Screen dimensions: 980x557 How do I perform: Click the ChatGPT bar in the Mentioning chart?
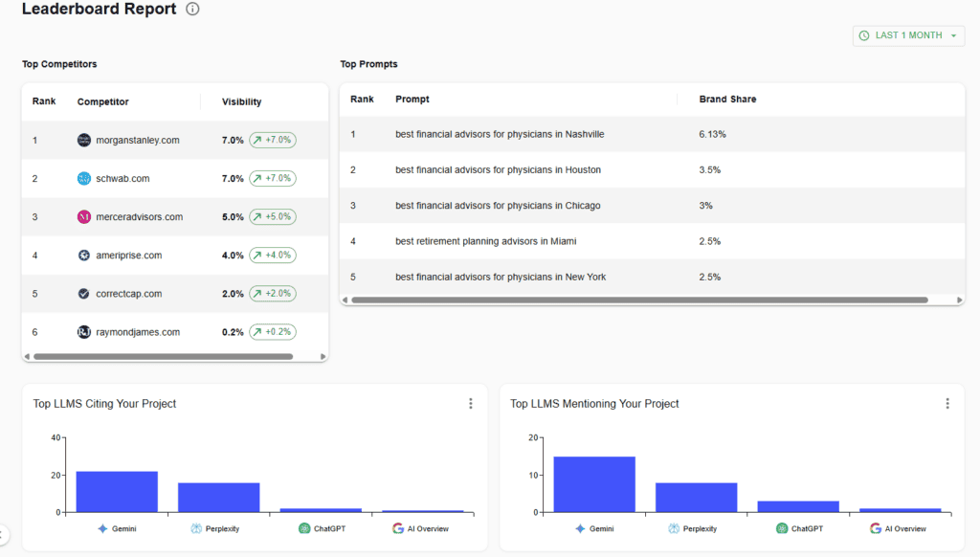point(798,507)
